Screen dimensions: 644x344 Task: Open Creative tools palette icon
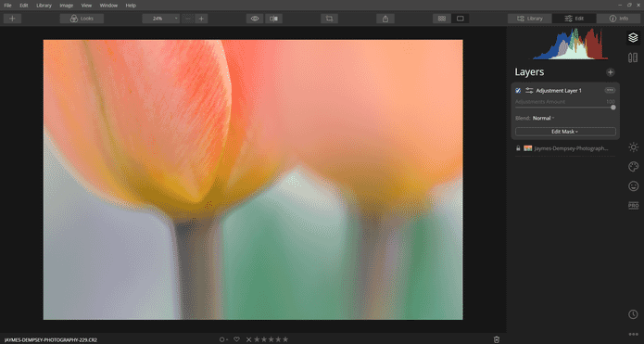coord(633,167)
